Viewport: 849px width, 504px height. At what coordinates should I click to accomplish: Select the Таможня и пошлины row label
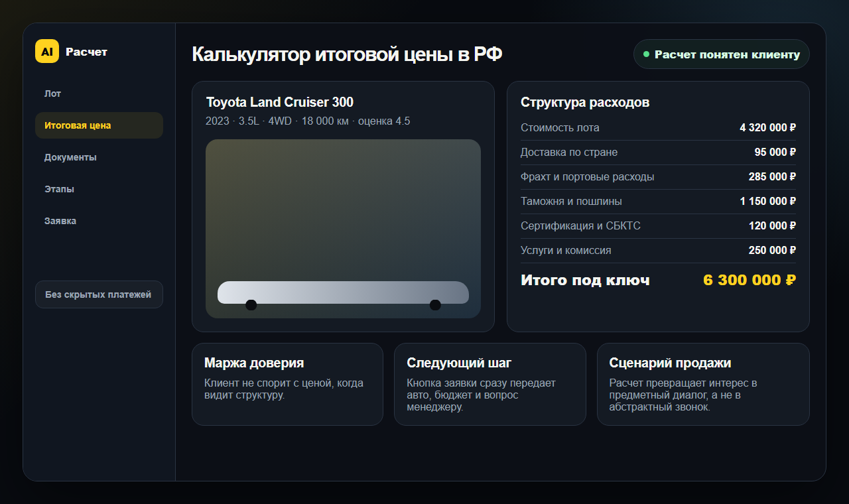coord(571,201)
